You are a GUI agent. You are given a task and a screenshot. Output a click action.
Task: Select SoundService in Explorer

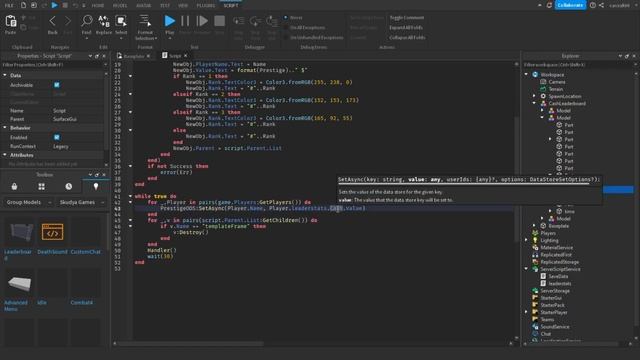click(x=555, y=327)
